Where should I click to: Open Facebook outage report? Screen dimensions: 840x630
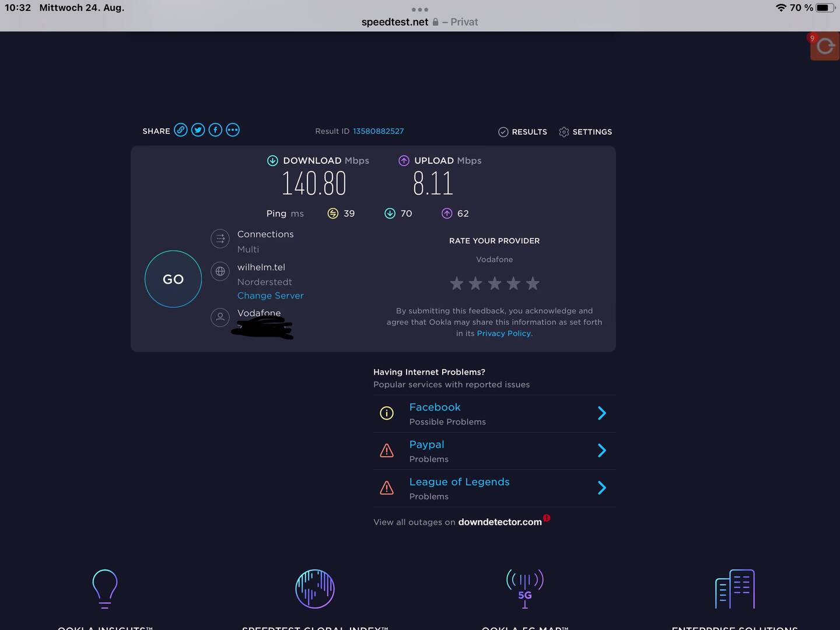(x=435, y=407)
